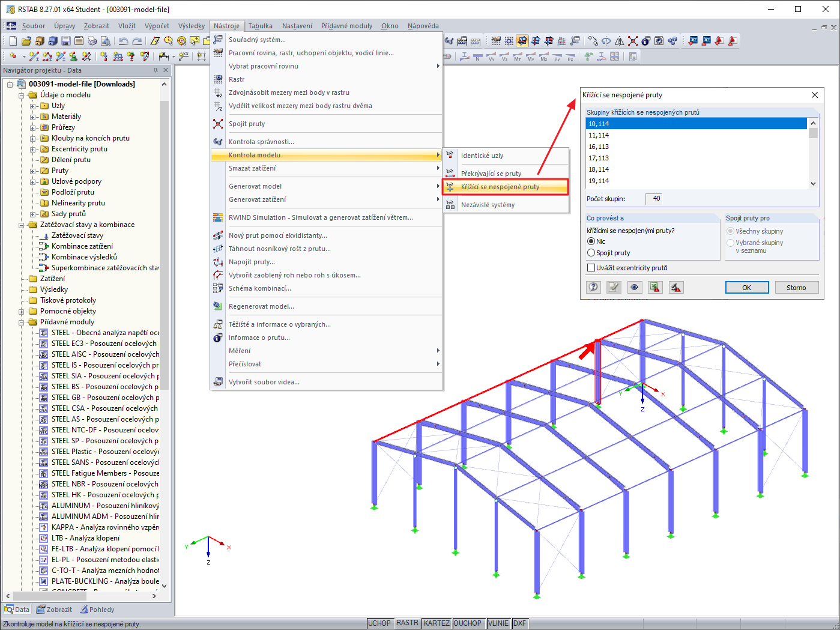The width and height of the screenshot is (840, 630).
Task: Expand the Pruty tree node
Action: 33,171
